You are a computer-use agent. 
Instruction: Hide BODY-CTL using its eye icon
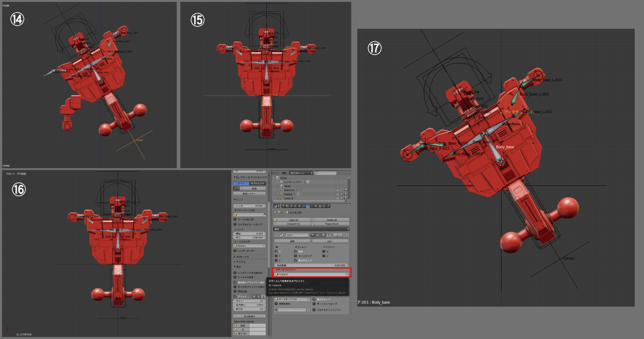point(338,190)
